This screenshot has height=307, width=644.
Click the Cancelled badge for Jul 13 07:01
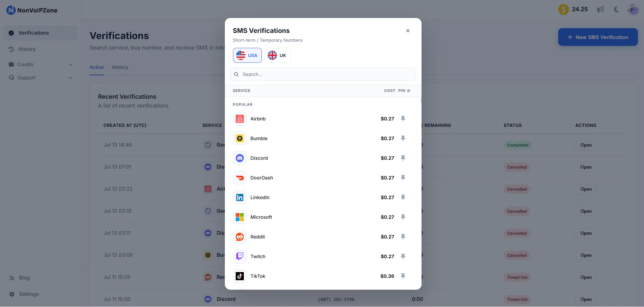click(x=517, y=167)
